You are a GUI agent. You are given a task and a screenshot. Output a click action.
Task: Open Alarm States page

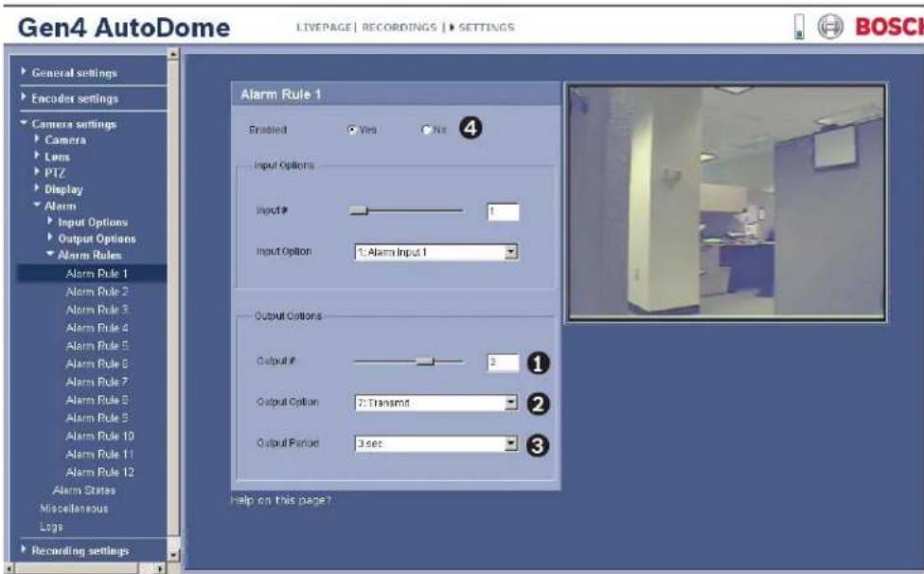[x=84, y=491]
